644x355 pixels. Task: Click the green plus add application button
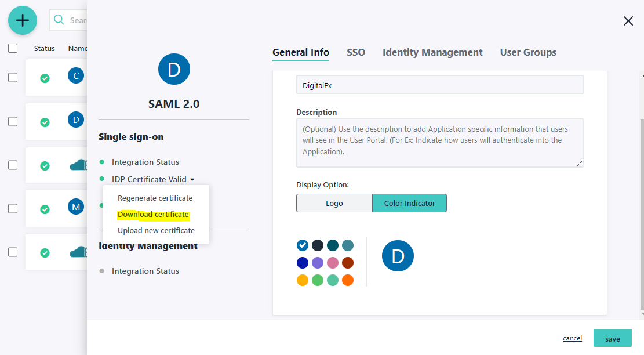[x=22, y=20]
